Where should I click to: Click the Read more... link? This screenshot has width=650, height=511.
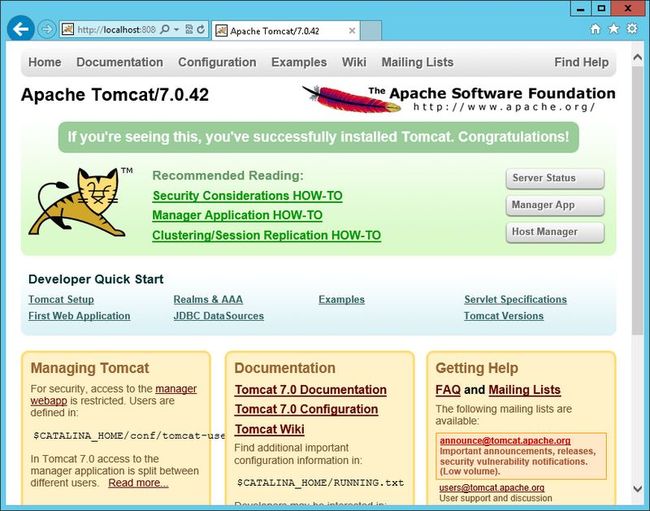tap(138, 483)
